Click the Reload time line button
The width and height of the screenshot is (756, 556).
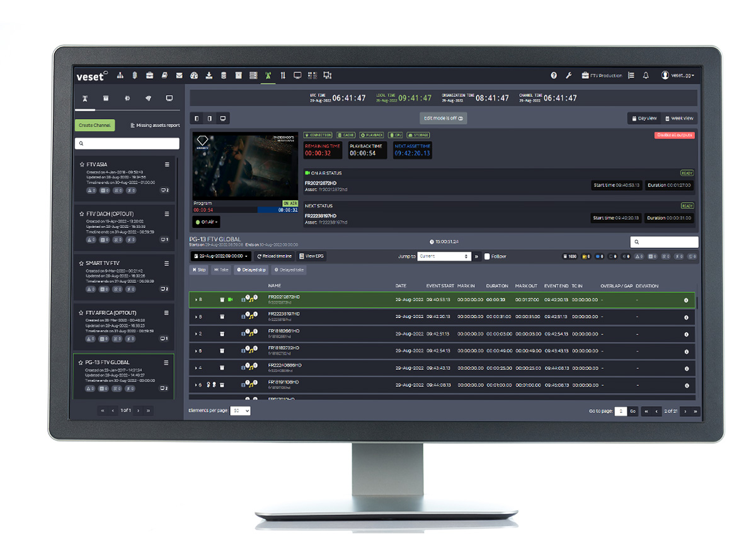click(274, 257)
